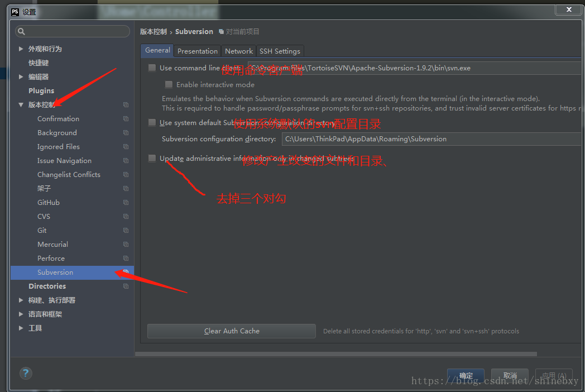This screenshot has width=585, height=392.
Task: Expand the 语言和框架 section
Action: coord(21,314)
